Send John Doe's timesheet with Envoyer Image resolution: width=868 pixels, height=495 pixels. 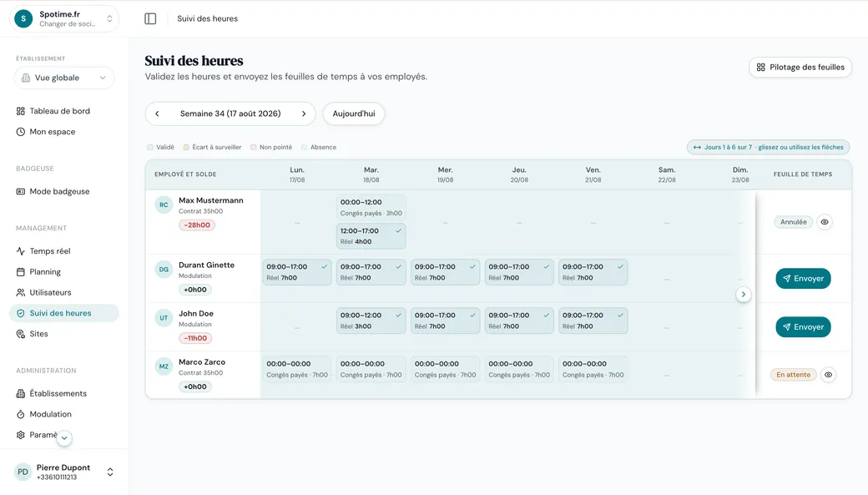pos(803,327)
